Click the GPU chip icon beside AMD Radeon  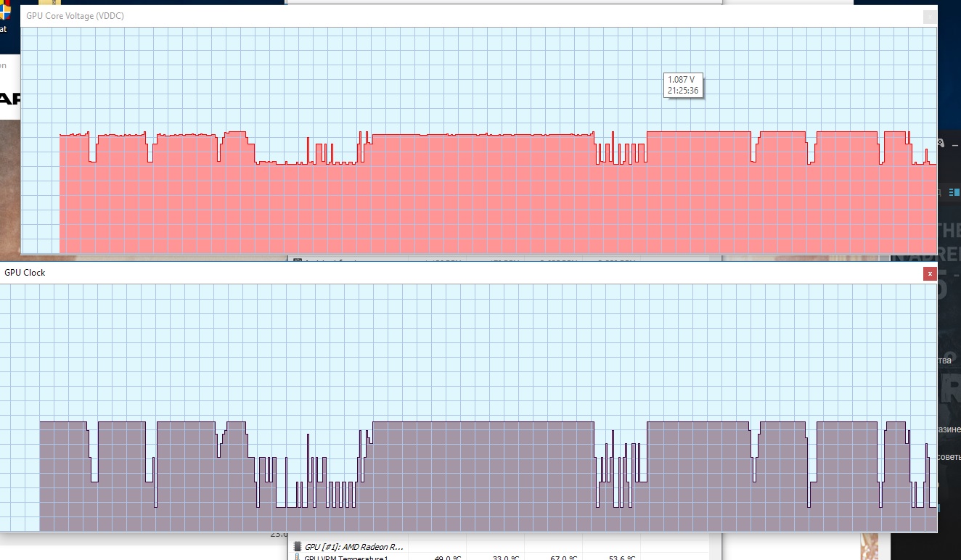(297, 546)
